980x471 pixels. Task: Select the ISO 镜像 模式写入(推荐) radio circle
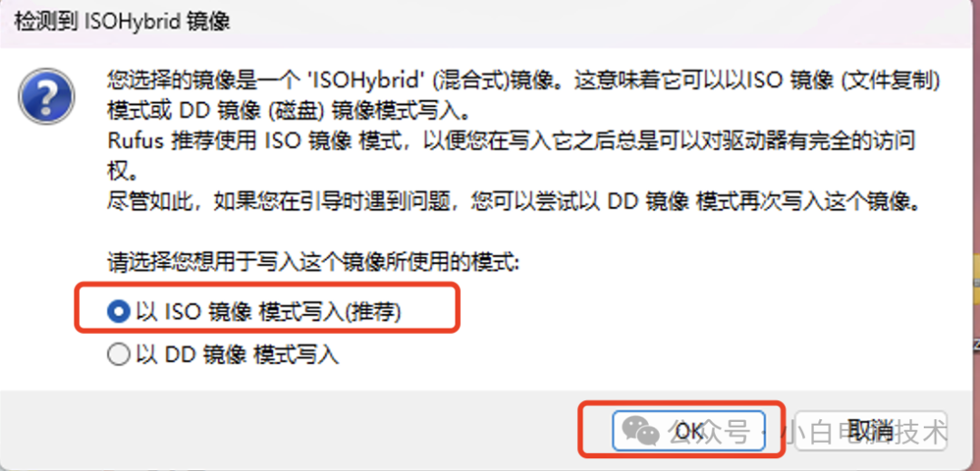pyautogui.click(x=117, y=311)
